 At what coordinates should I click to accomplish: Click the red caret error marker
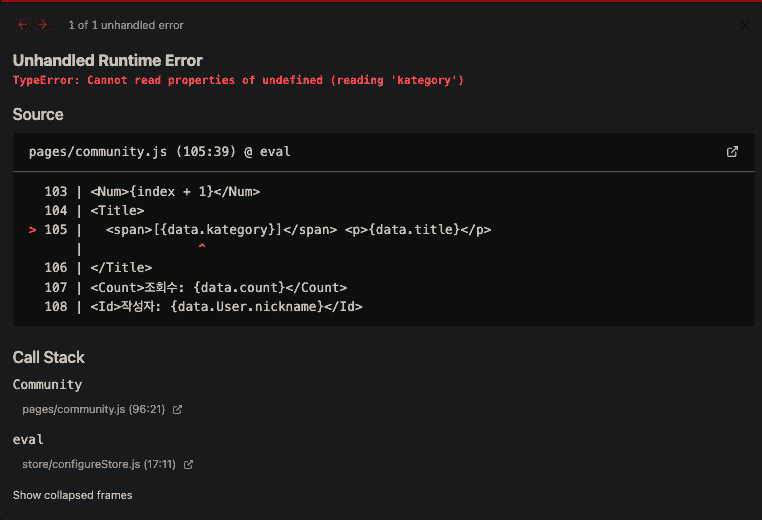[201, 246]
